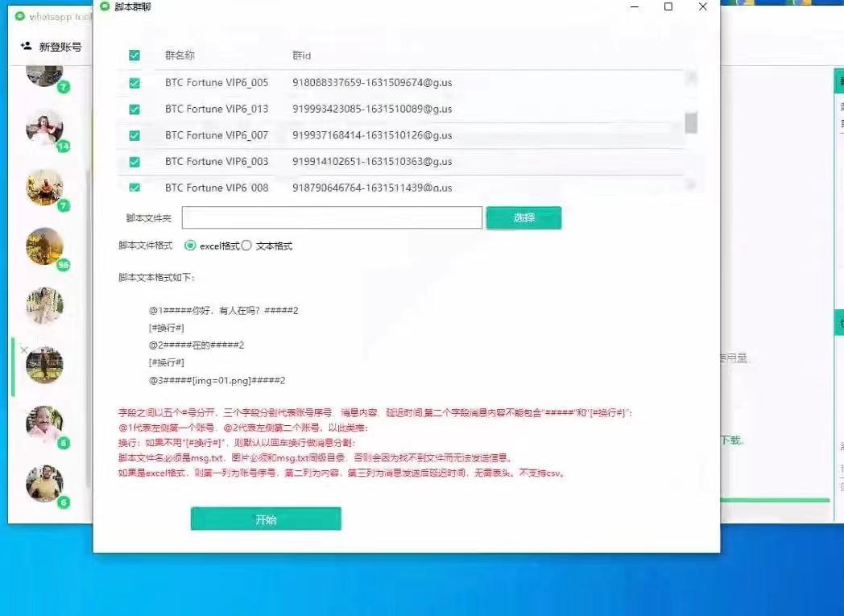Click group name BTC Fortune VIP6_003
This screenshot has width=844, height=616.
pos(217,162)
